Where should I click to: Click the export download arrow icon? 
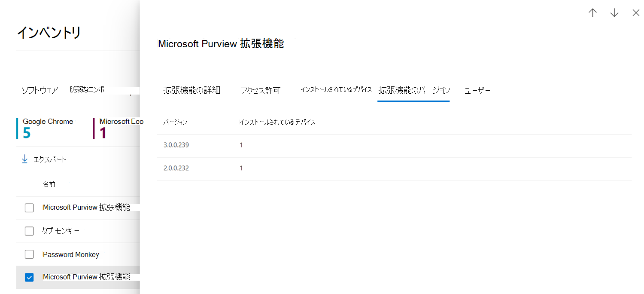click(25, 159)
